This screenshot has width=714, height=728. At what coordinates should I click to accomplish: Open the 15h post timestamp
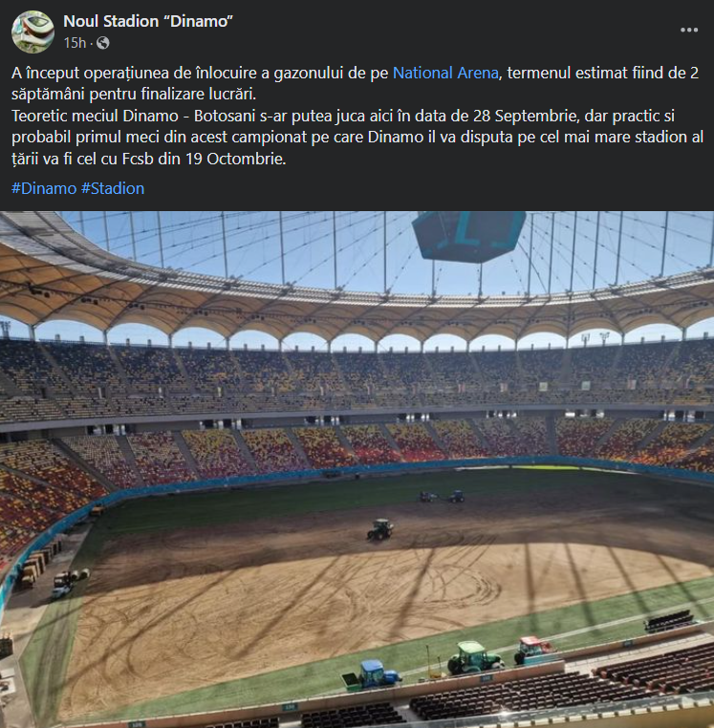click(75, 43)
